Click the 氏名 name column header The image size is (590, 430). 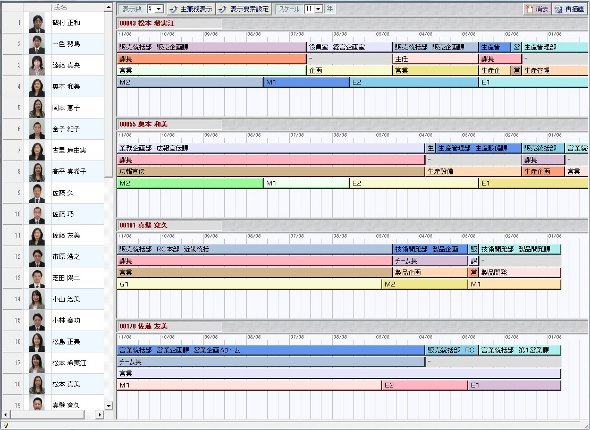77,7
